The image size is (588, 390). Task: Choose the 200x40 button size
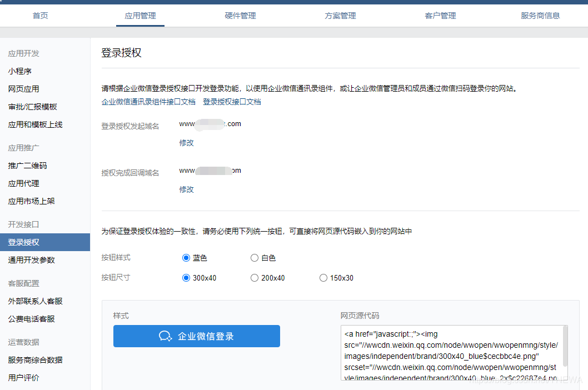tap(255, 278)
